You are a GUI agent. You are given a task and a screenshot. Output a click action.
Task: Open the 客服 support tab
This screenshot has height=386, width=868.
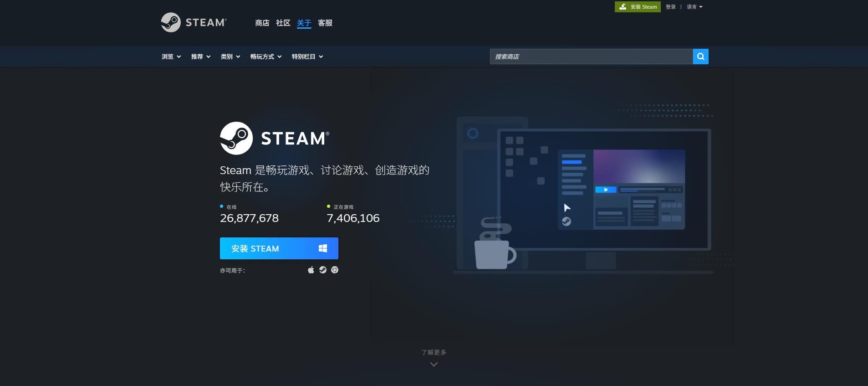point(325,23)
